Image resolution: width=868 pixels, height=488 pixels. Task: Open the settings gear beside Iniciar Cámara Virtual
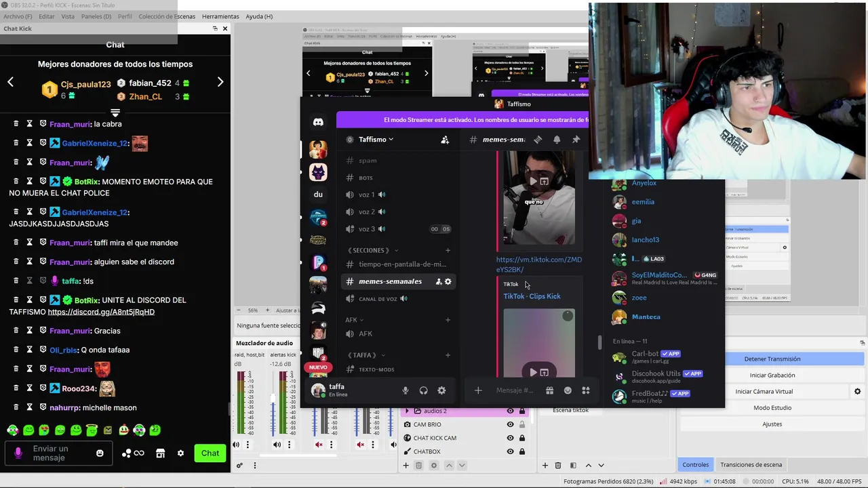pos(857,392)
